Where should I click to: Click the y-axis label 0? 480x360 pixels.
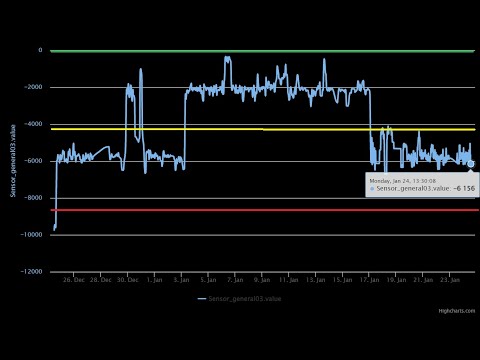(40, 50)
